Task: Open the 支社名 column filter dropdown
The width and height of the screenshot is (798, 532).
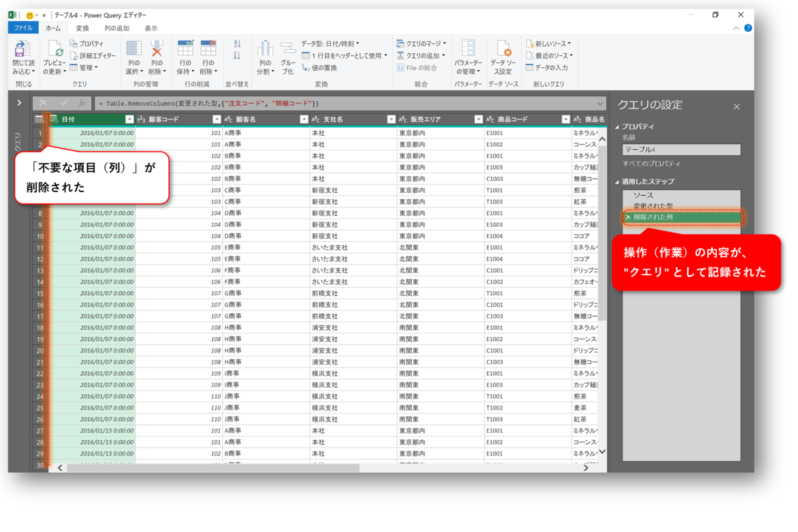Action: coord(391,120)
